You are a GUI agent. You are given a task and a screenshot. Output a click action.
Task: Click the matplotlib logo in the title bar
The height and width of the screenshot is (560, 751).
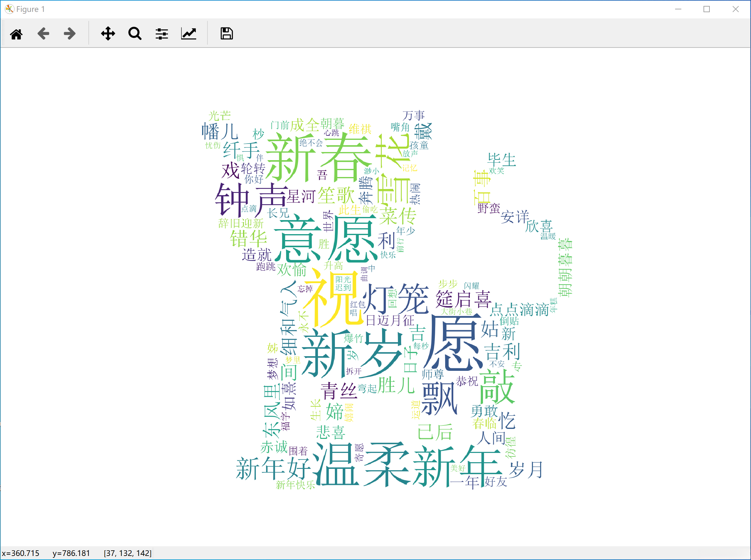click(10, 9)
